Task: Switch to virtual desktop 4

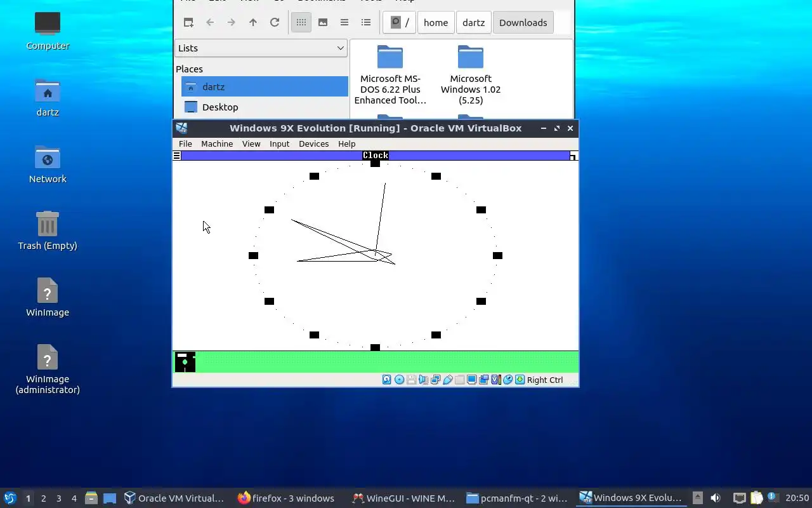Action: click(74, 498)
